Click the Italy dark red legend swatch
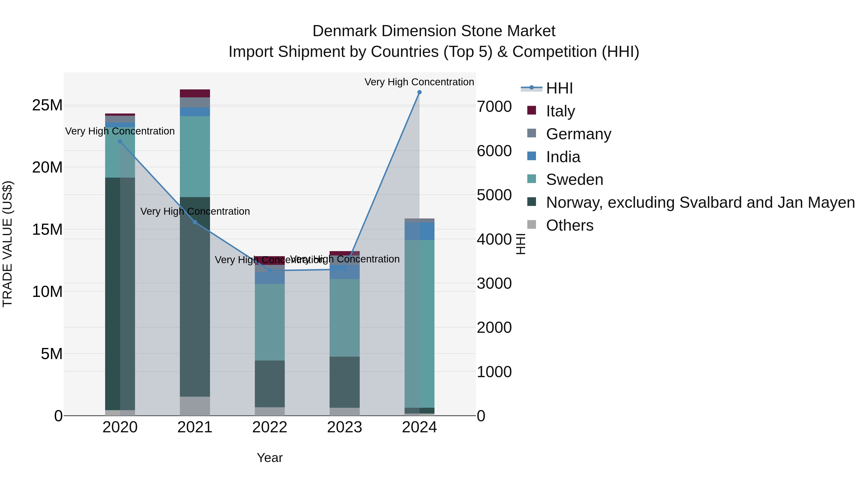The width and height of the screenshot is (868, 488). (x=531, y=110)
